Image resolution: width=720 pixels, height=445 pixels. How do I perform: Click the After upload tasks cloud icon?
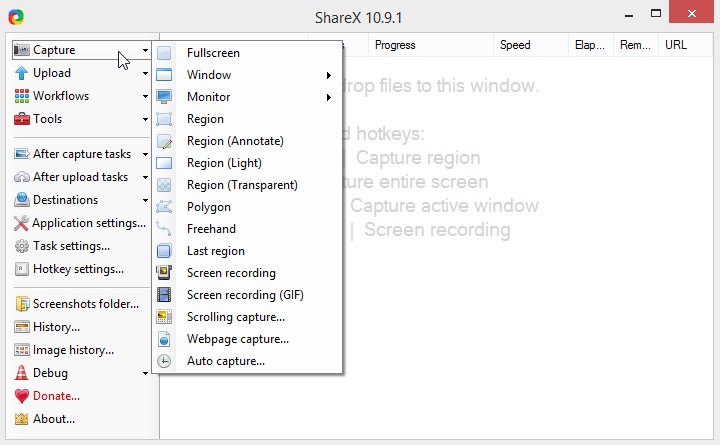click(22, 177)
